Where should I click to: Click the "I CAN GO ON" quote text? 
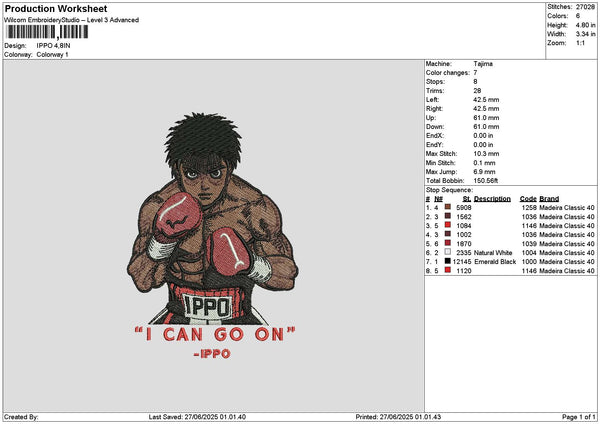click(215, 334)
